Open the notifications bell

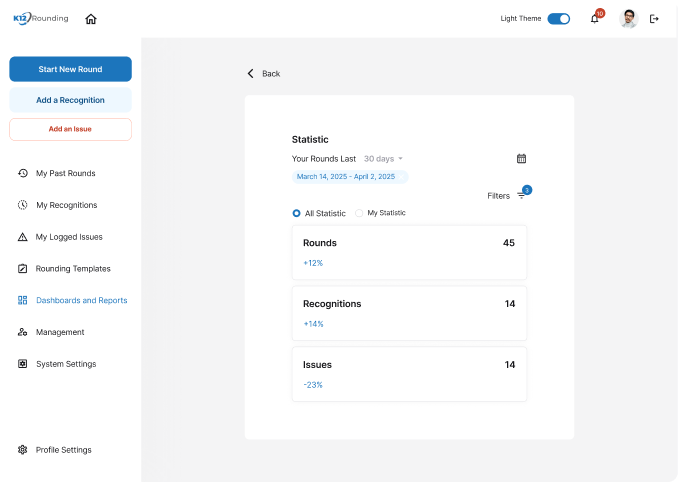(594, 19)
